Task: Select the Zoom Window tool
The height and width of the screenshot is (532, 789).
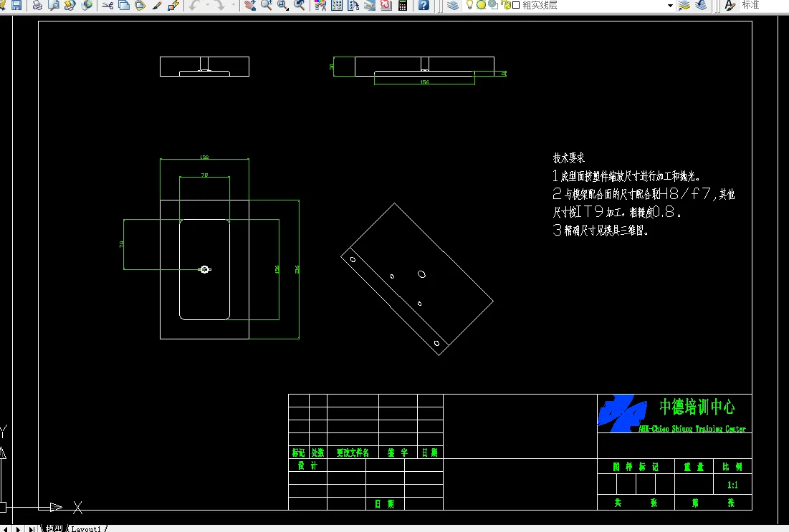Action: coord(283,5)
